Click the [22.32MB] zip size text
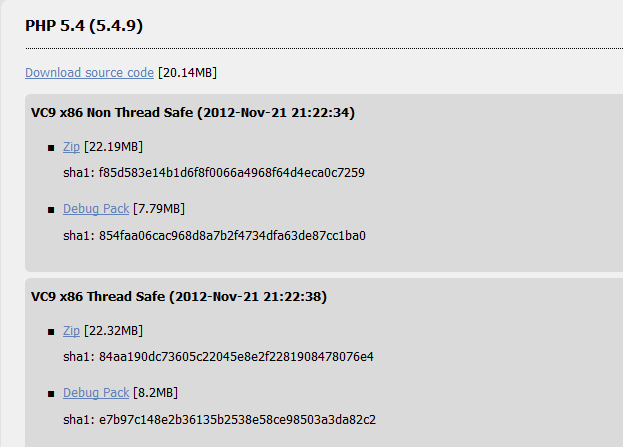 pyautogui.click(x=113, y=331)
